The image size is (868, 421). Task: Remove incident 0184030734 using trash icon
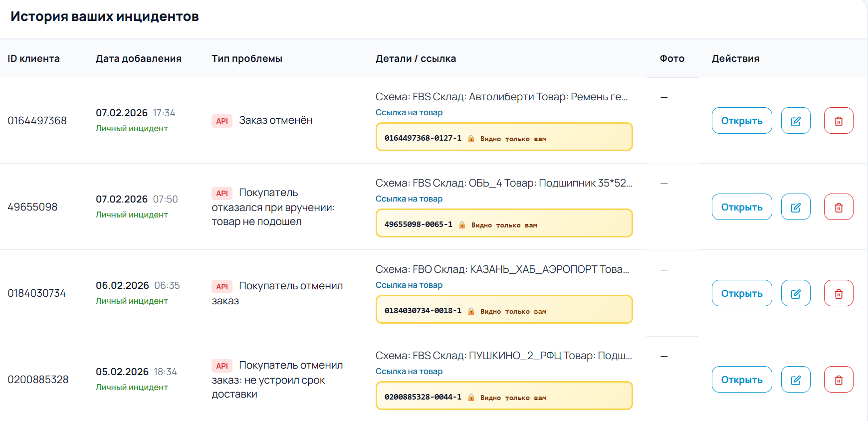pos(839,293)
